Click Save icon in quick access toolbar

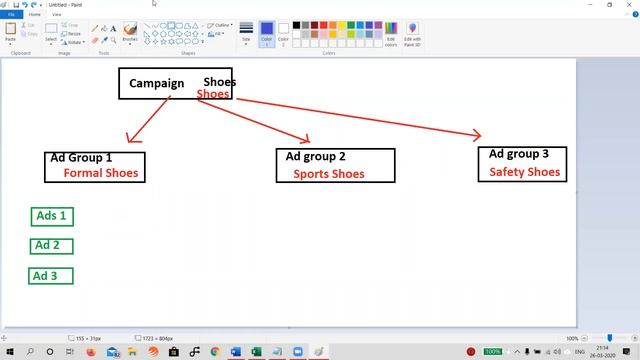pos(16,5)
